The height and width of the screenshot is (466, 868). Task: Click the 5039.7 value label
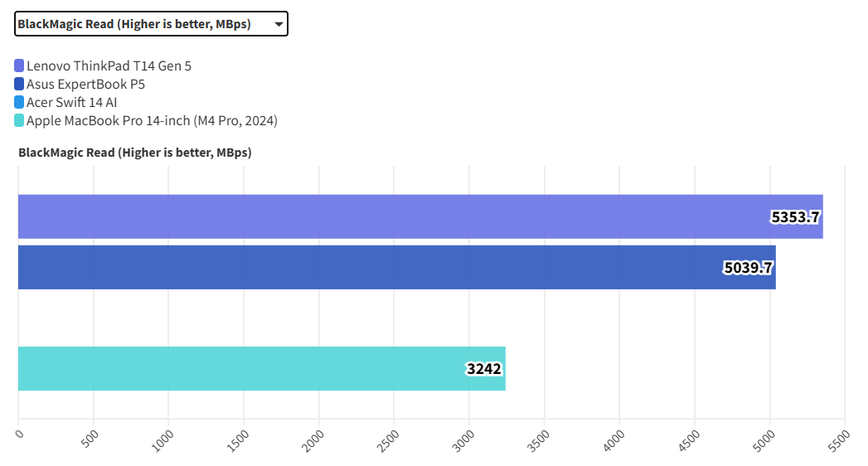[749, 268]
